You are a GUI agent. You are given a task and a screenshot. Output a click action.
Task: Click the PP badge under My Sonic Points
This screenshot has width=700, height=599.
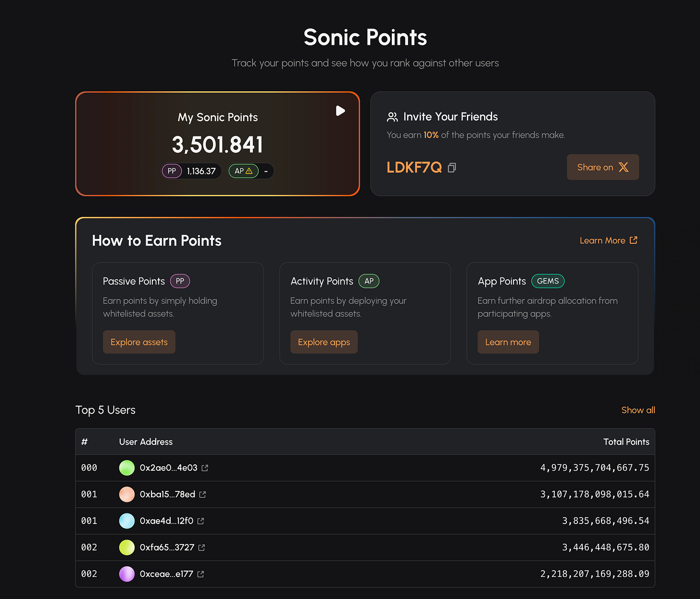(x=172, y=171)
